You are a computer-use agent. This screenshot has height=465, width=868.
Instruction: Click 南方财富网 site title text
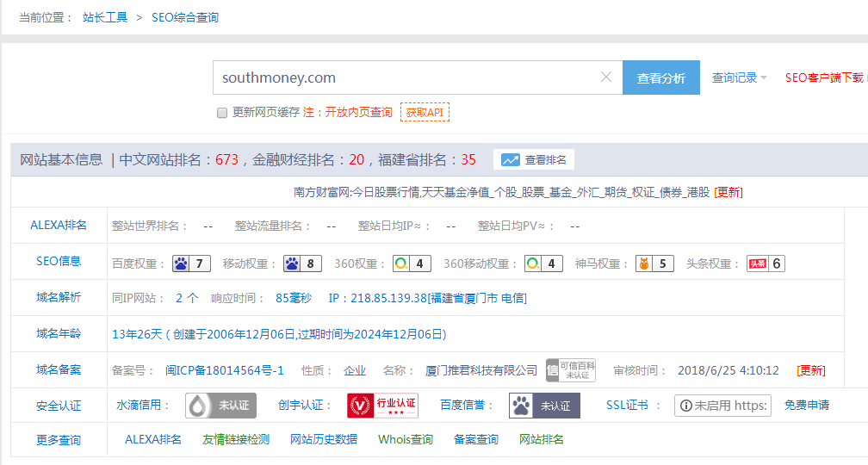pos(501,192)
